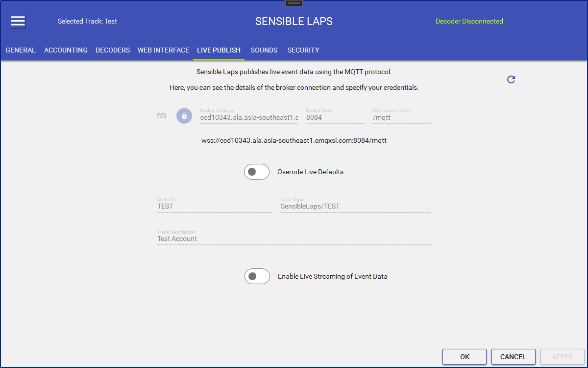Enable Live Streaming of Event Data switch
Viewport: 588px width, 368px height.
click(x=257, y=276)
